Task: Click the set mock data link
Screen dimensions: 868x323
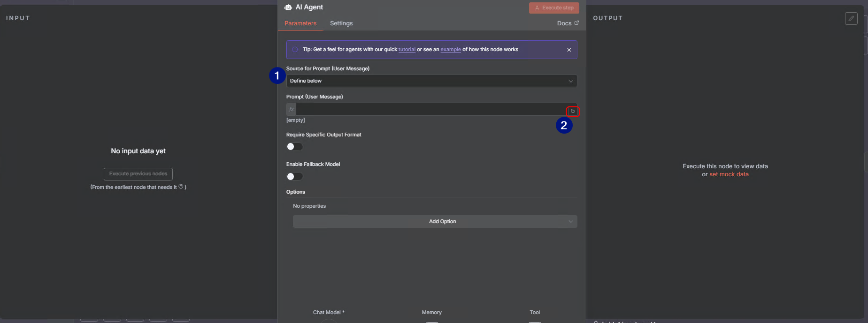Action: (729, 174)
